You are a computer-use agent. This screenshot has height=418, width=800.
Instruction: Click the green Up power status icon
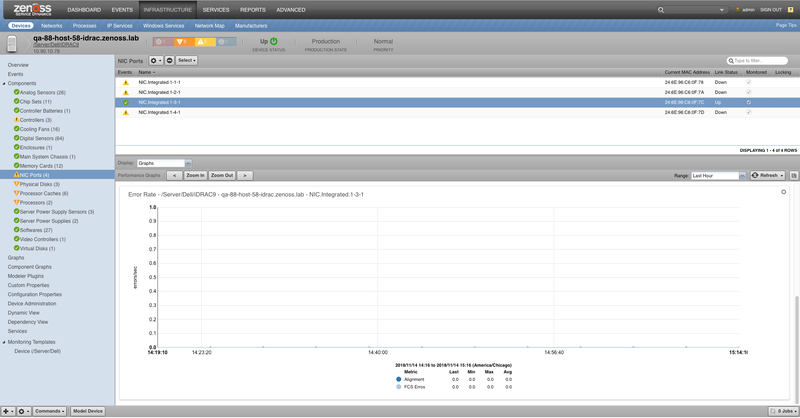tap(274, 41)
